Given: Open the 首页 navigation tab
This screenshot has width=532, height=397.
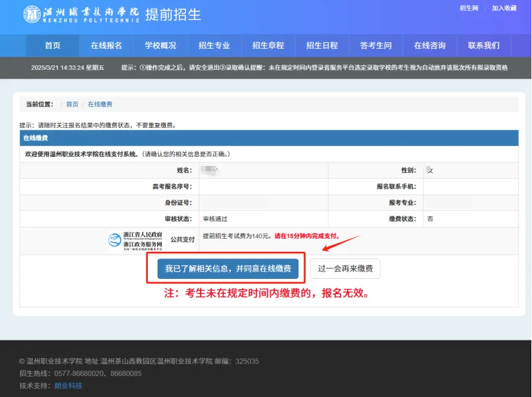Looking at the screenshot, I should coord(53,46).
